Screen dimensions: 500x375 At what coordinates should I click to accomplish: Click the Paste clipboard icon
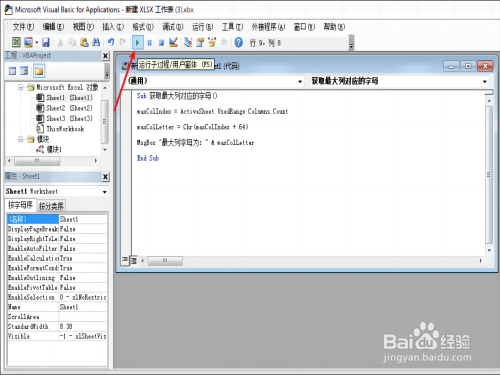(84, 42)
